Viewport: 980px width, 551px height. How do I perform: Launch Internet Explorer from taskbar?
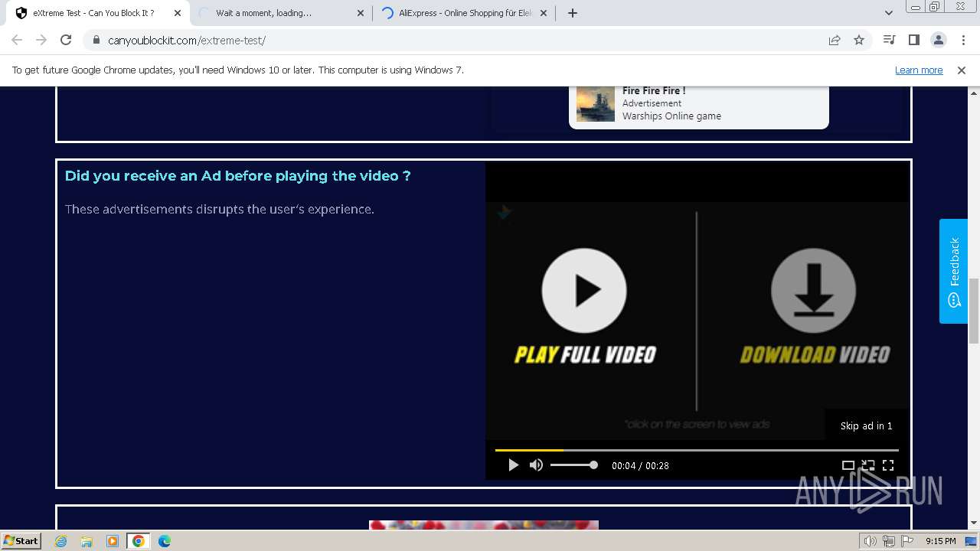pos(61,541)
